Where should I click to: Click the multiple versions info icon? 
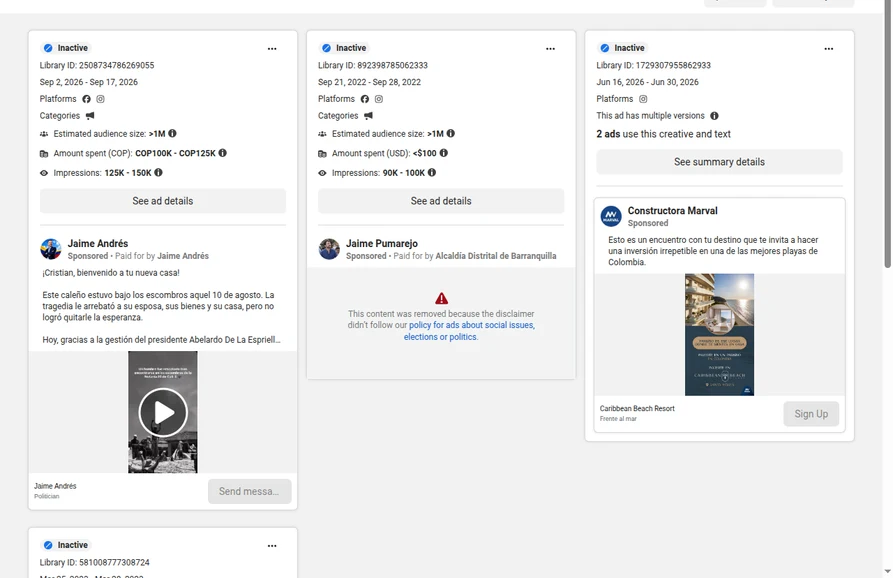(x=714, y=116)
